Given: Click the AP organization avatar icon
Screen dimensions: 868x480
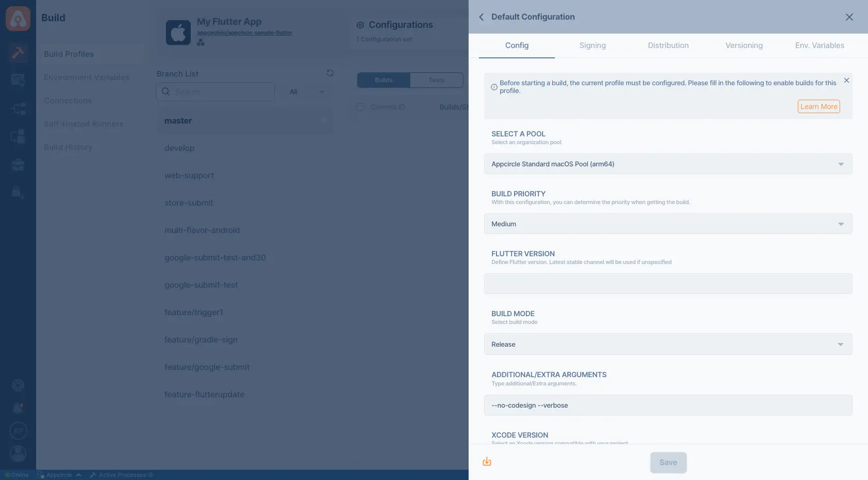Looking at the screenshot, I should 18,431.
